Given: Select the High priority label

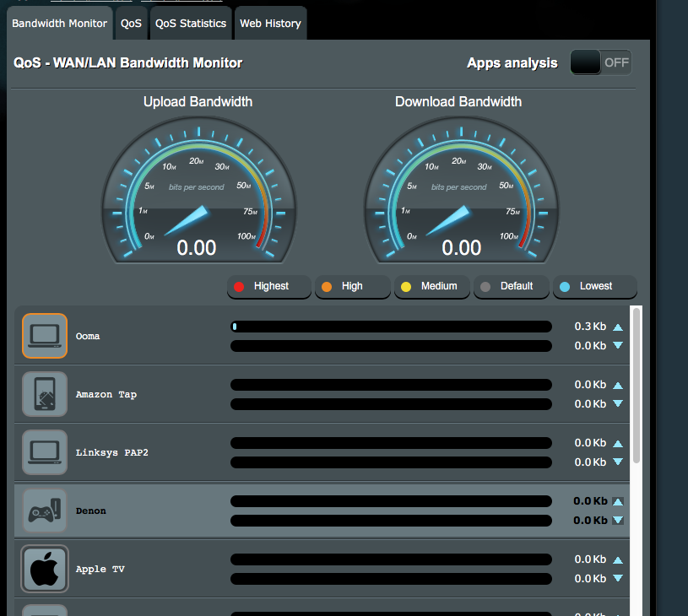Looking at the screenshot, I should click(352, 286).
